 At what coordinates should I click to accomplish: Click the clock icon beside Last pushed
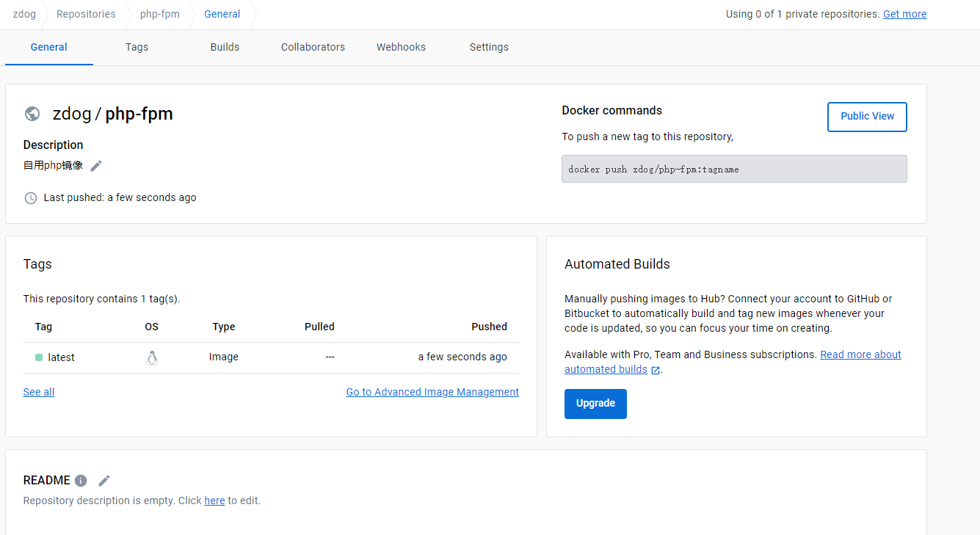pos(31,198)
